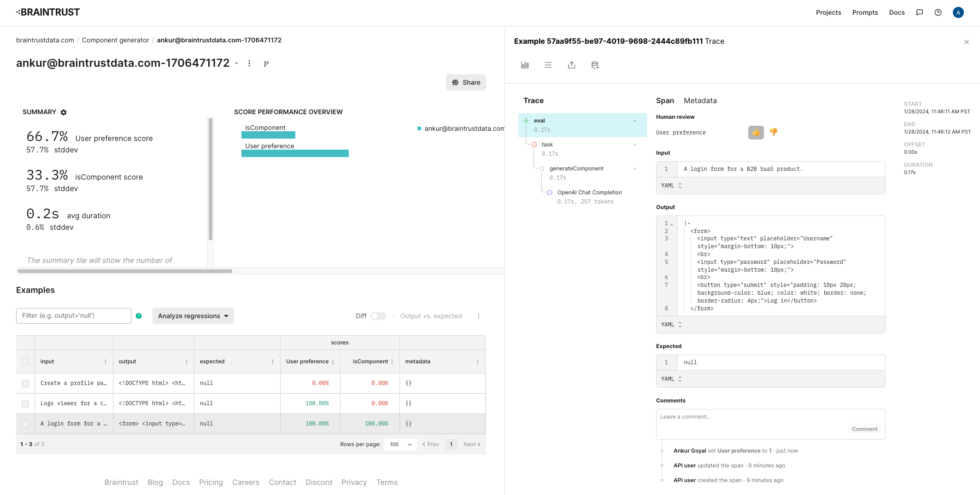The image size is (980, 495).
Task: Click the Comment button
Action: point(864,429)
